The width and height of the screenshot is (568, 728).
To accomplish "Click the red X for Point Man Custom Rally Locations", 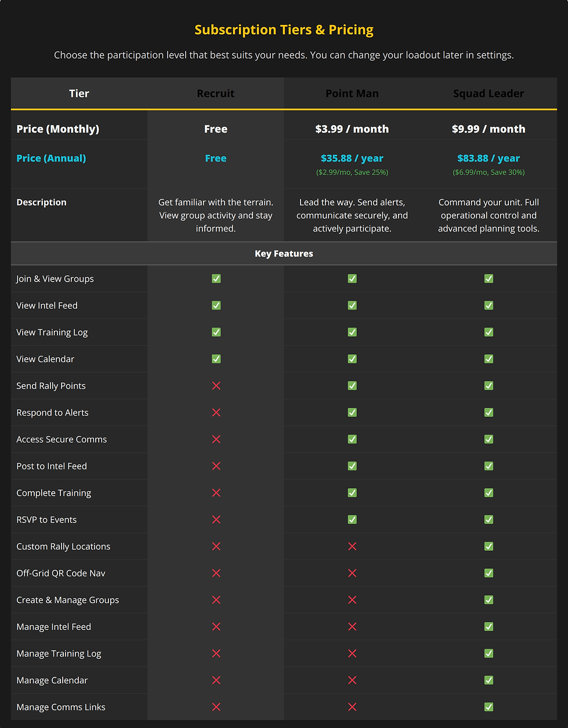I will pos(352,546).
